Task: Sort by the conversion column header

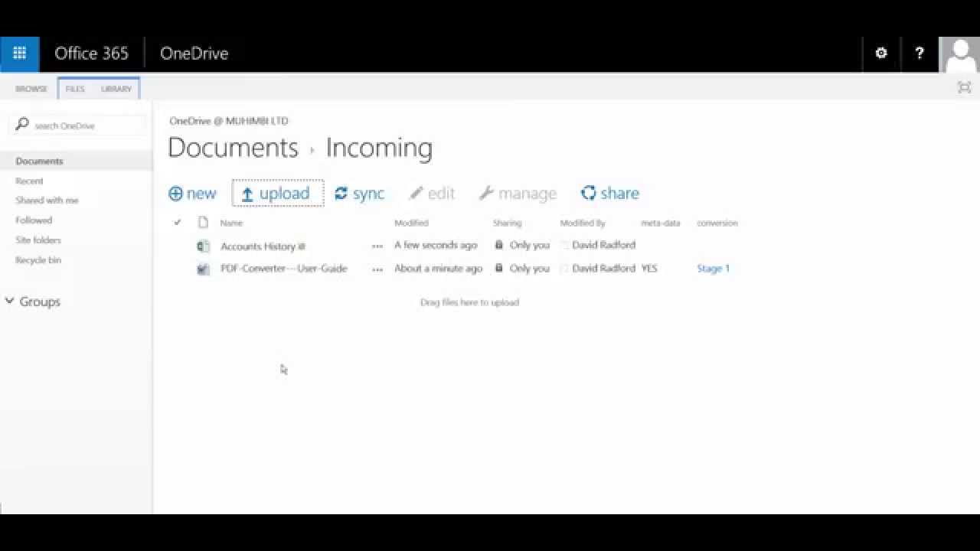Action: coord(717,223)
